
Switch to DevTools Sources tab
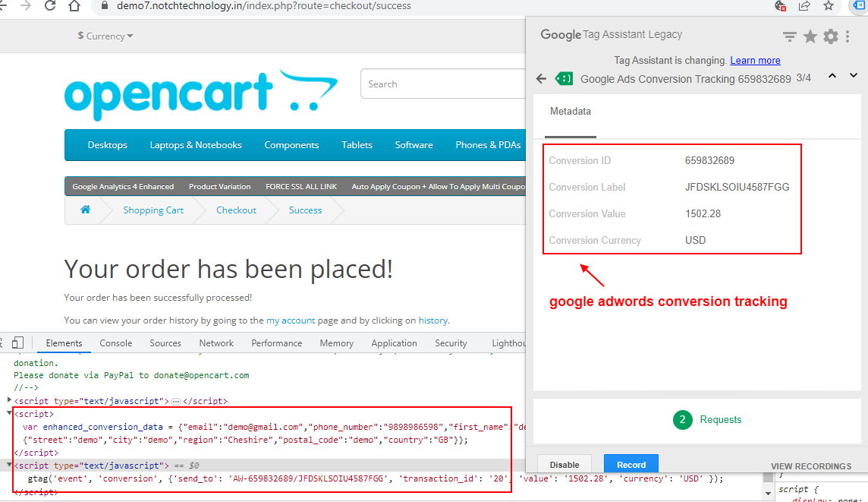pos(165,343)
